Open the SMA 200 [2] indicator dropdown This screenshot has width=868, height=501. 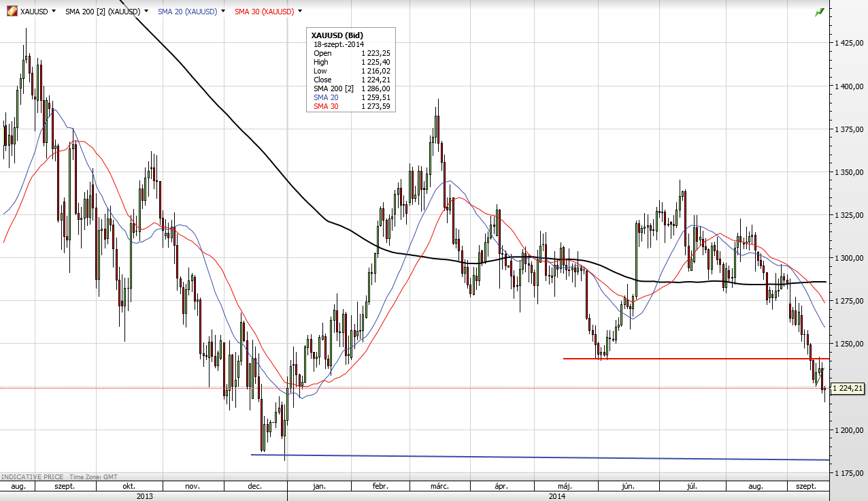[x=146, y=12]
